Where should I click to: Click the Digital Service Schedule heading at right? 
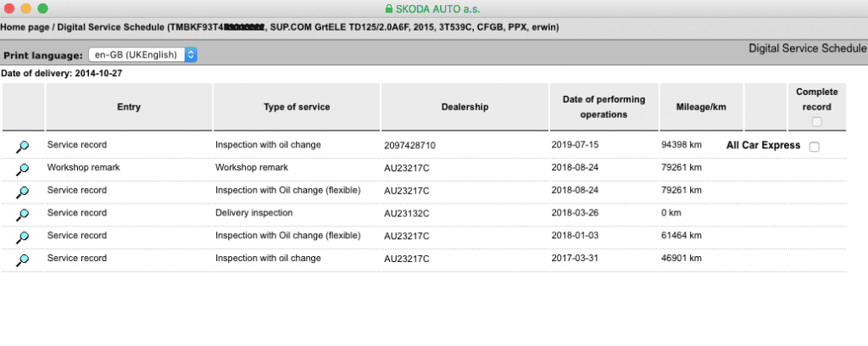[808, 48]
